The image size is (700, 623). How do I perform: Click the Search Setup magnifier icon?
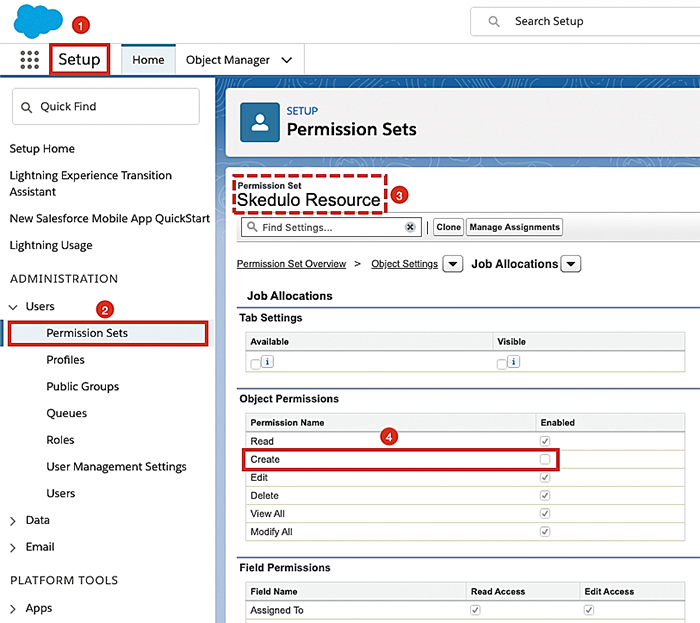coord(493,21)
